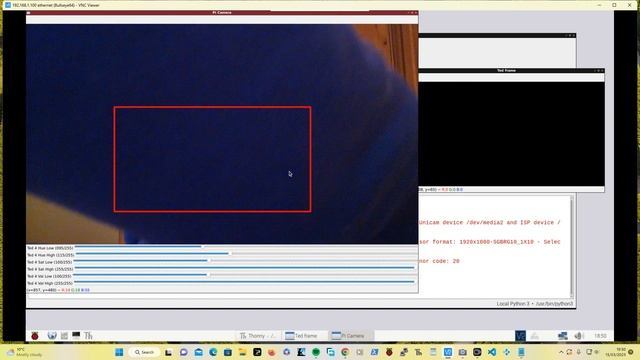The image size is (640, 360).
Task: Launch Thonny from the Pi panel launcher icon
Action: 89,336
